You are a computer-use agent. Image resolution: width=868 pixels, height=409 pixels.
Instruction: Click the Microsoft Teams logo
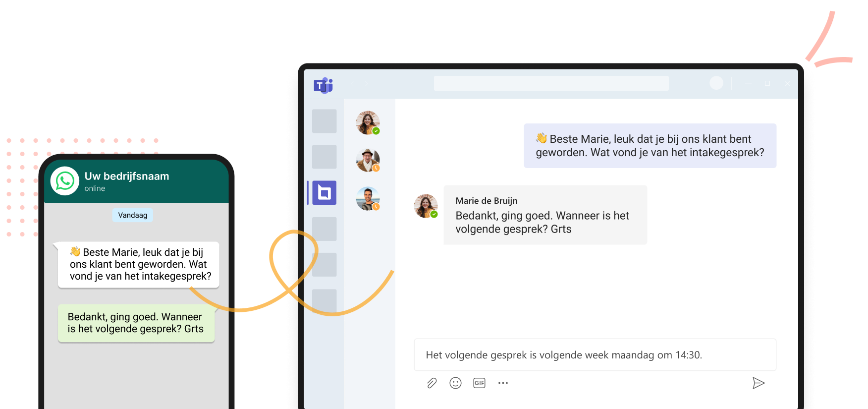(x=323, y=85)
